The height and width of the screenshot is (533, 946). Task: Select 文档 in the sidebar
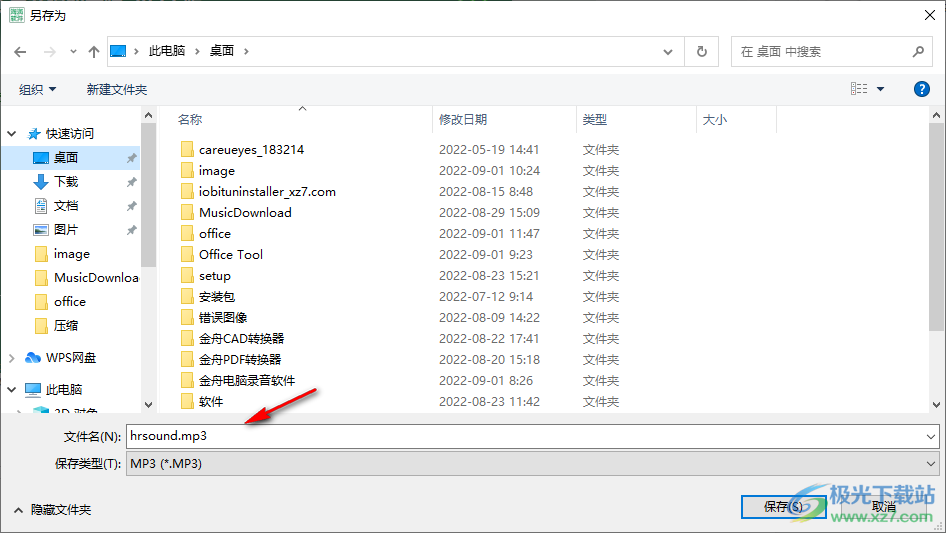tap(66, 206)
